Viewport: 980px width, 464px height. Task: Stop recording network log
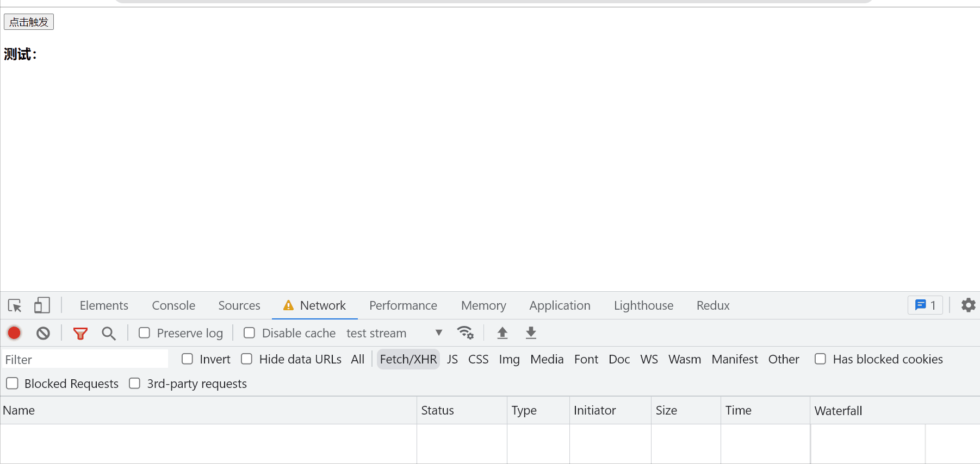(x=14, y=333)
